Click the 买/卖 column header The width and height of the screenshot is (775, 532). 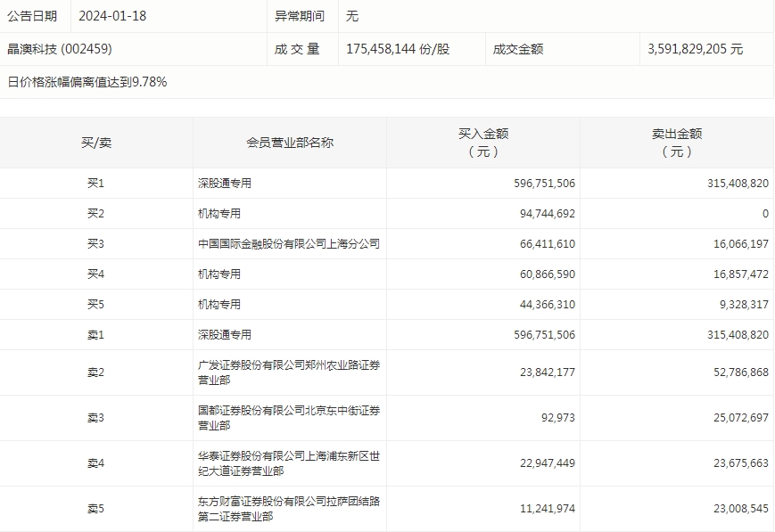tap(96, 143)
